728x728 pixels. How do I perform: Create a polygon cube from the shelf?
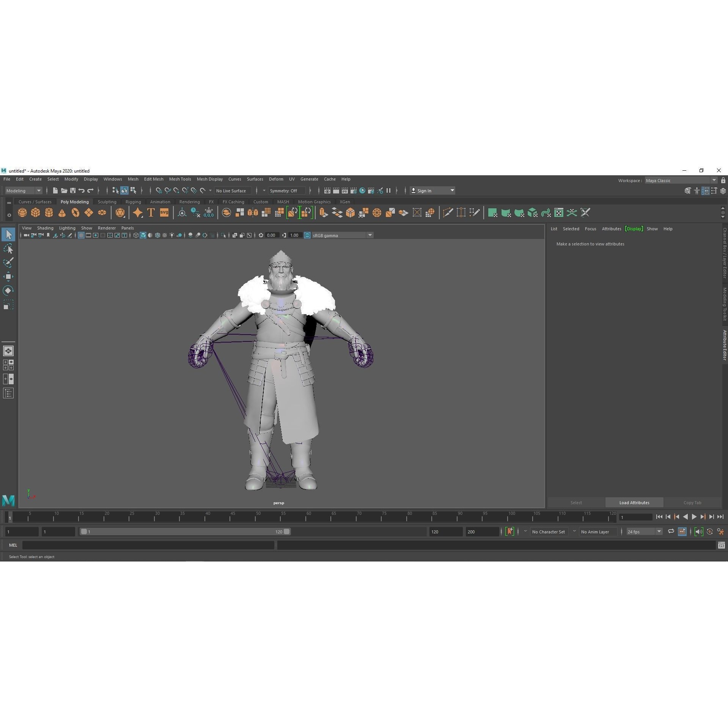pyautogui.click(x=35, y=212)
